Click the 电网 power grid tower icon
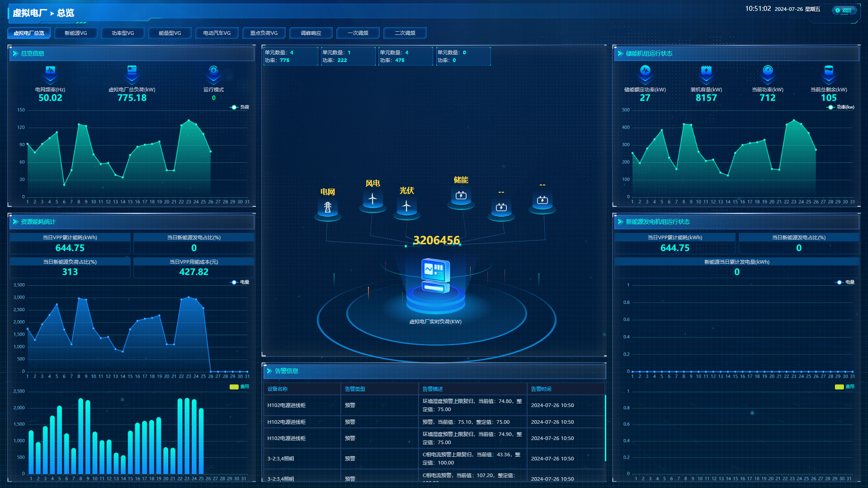Image resolution: width=868 pixels, height=488 pixels. pos(327,207)
